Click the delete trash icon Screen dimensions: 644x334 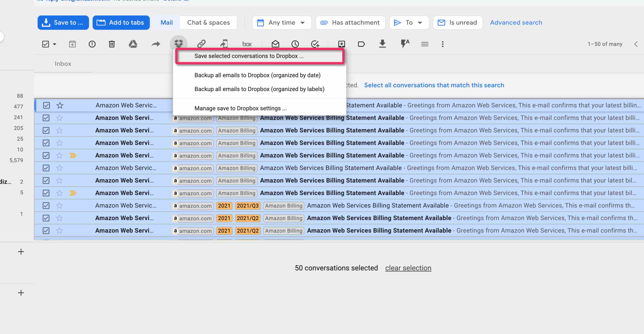click(112, 44)
